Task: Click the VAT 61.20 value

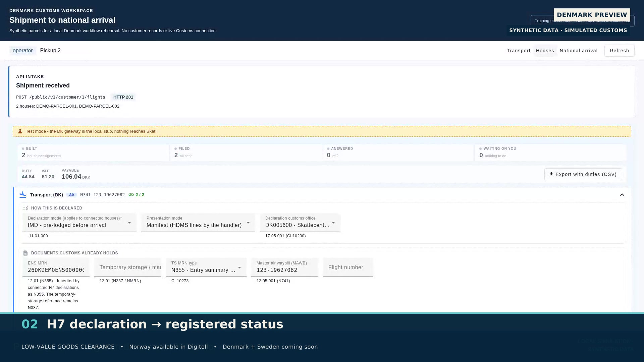Action: pyautogui.click(x=48, y=177)
